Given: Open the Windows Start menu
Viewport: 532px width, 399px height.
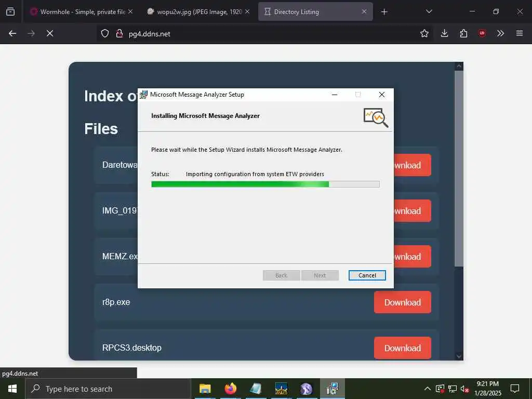Looking at the screenshot, I should 12,389.
